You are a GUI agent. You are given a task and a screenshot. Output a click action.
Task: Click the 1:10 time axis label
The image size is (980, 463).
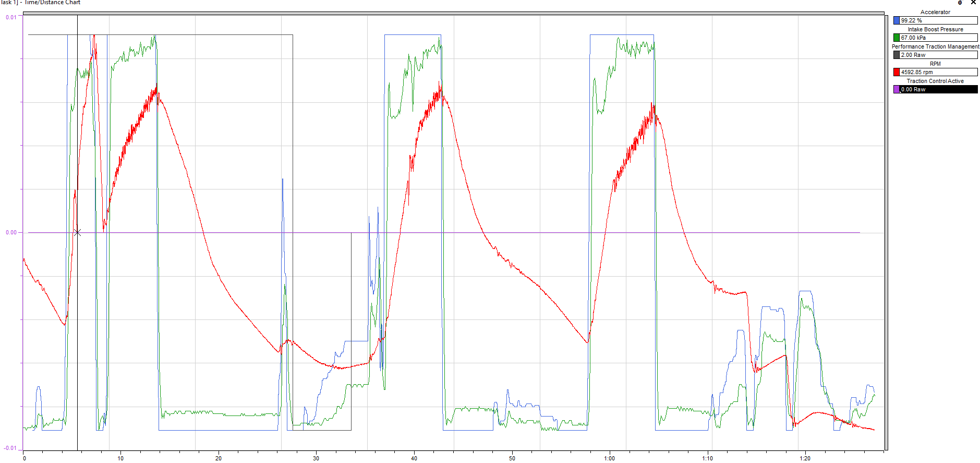point(707,458)
